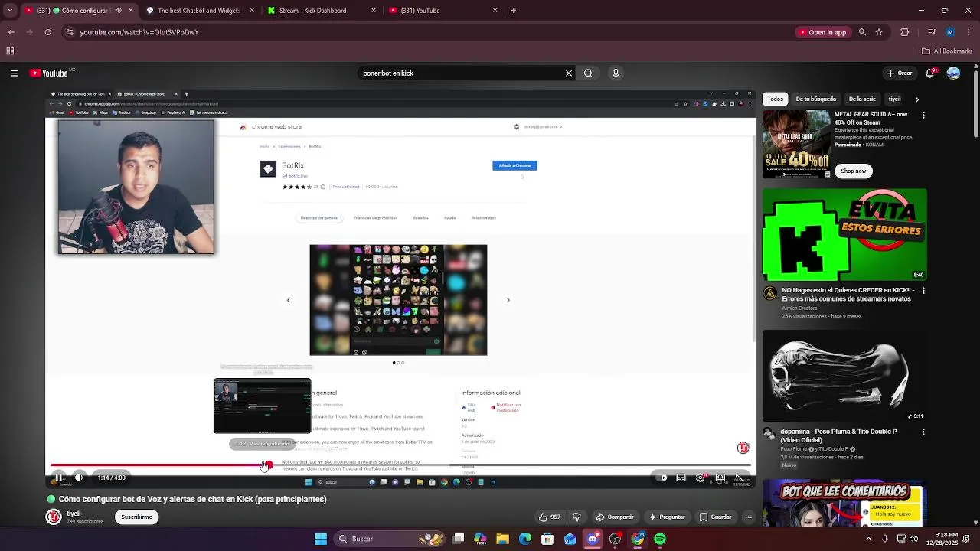Viewport: 980px width, 551px height.
Task: Open File Explorer from taskbar
Action: 502,539
